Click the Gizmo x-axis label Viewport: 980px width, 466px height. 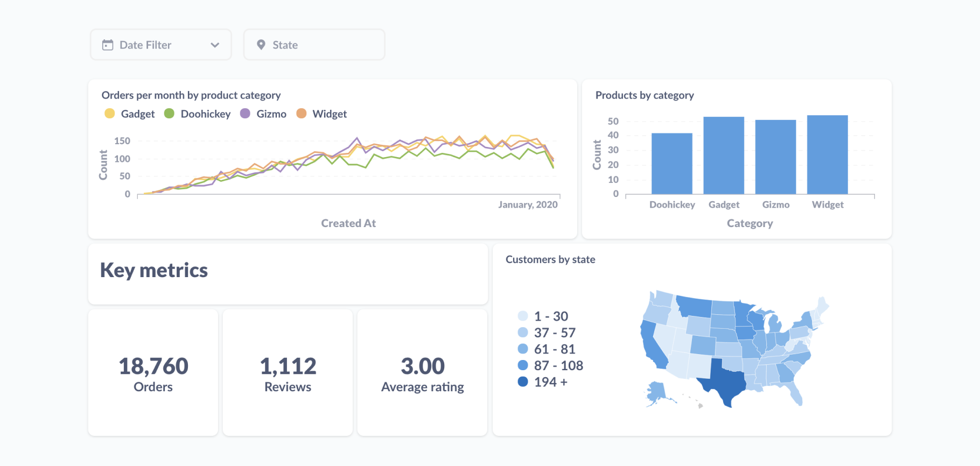[776, 205]
